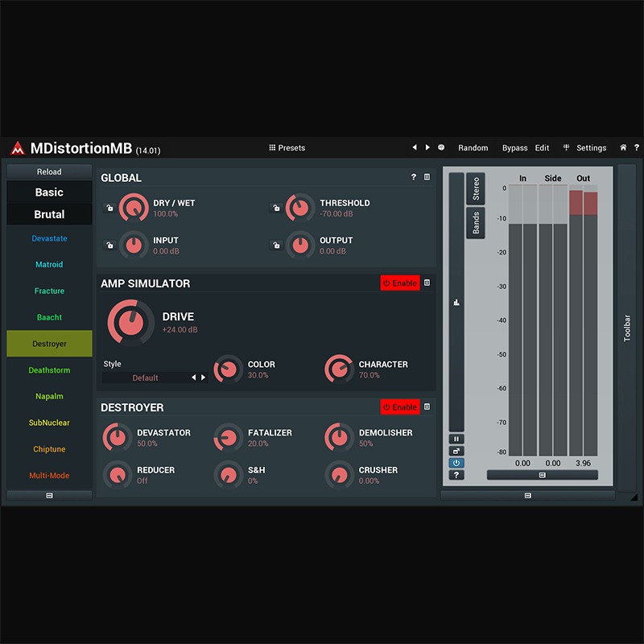Toggle the INPUT lock icon
This screenshot has width=644, height=644.
coord(109,246)
